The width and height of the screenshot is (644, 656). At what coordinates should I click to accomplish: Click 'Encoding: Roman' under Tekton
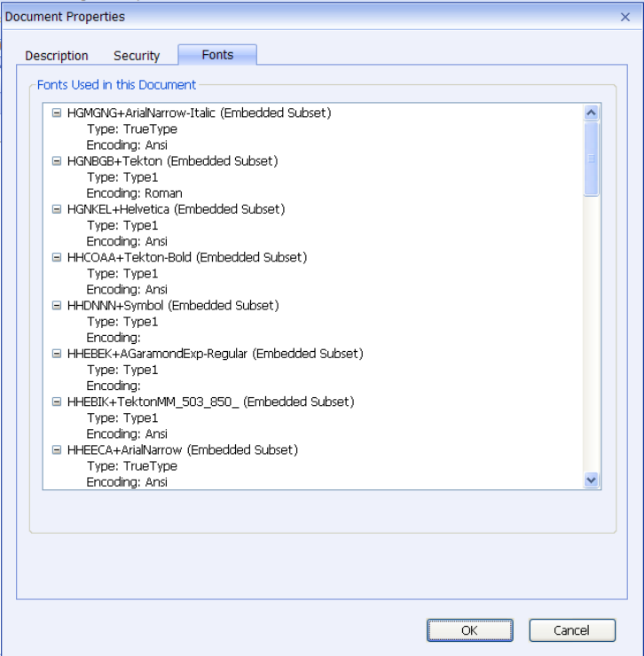[135, 193]
